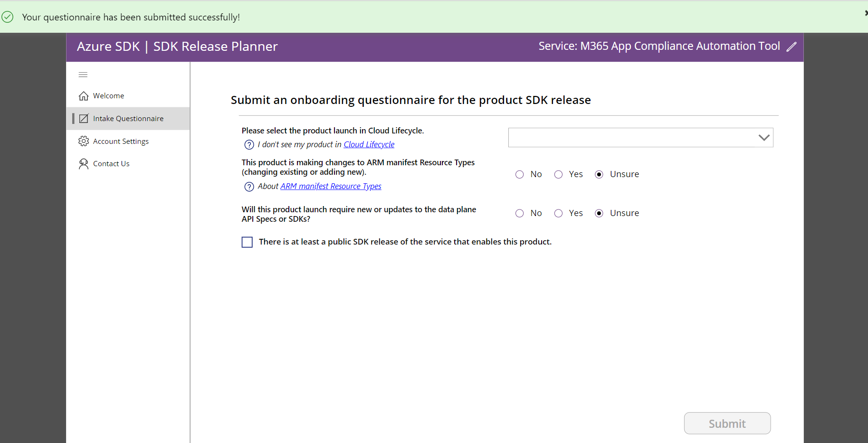The width and height of the screenshot is (868, 443).
Task: Click the help icon beside the Cloud Lifecycle note
Action: 249,145
